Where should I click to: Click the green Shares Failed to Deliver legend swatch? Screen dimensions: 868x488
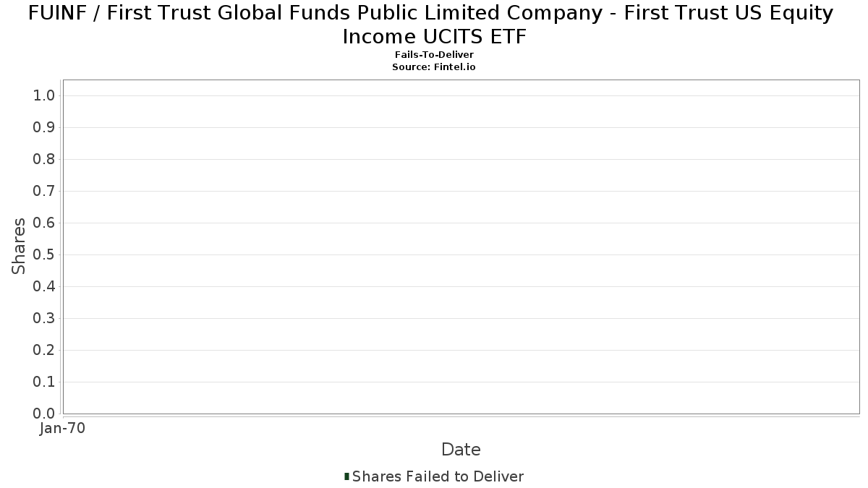coord(346,476)
